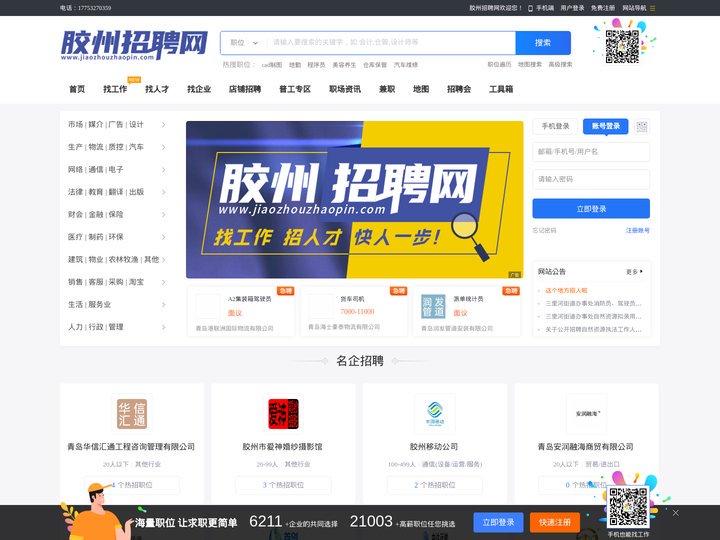
Task: Expand 法律|教育|翻译|出版 category arrow
Action: [x=163, y=192]
